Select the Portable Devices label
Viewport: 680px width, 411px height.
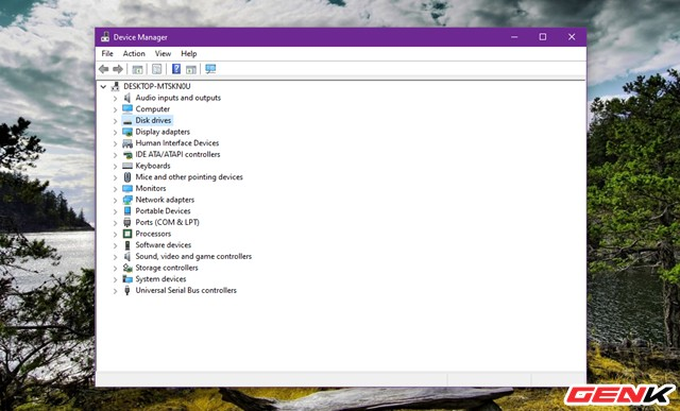tap(163, 211)
